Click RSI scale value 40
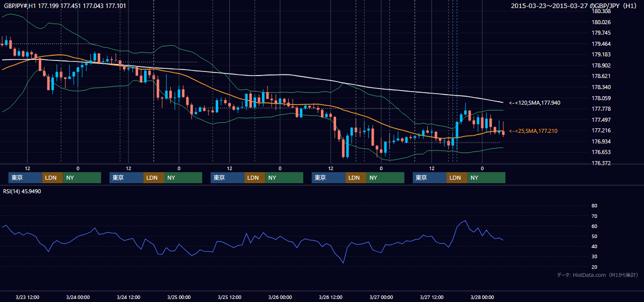 pyautogui.click(x=594, y=246)
